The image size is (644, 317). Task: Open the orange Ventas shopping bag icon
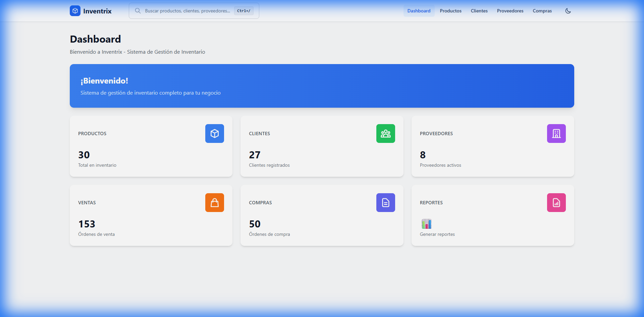214,203
